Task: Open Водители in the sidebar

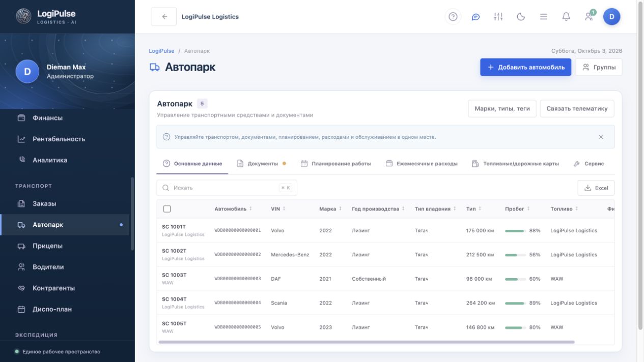Action: tap(65, 267)
